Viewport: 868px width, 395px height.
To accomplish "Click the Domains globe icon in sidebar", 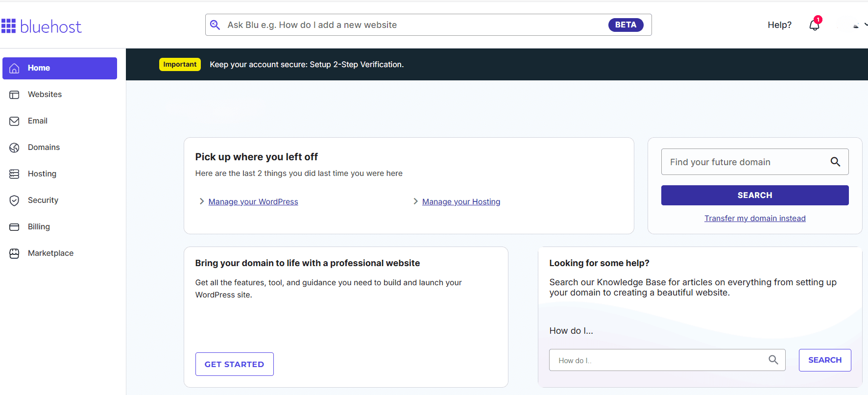I will [x=15, y=148].
